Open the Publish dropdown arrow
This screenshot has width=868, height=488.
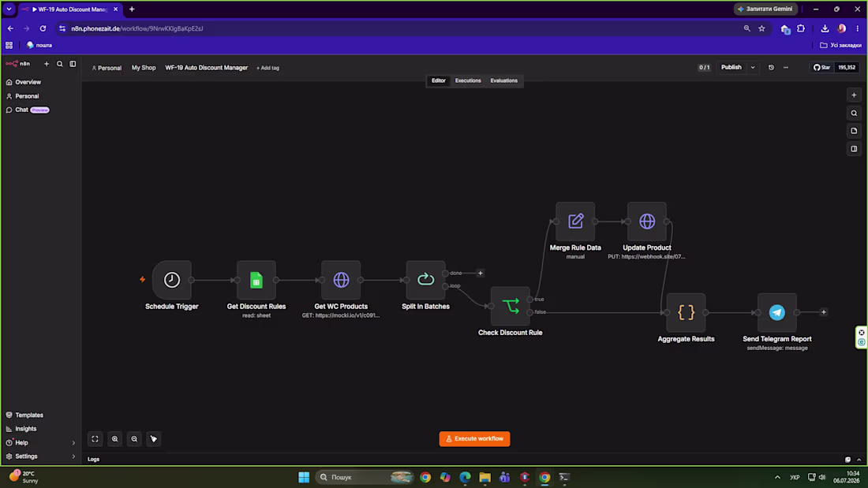coord(753,68)
